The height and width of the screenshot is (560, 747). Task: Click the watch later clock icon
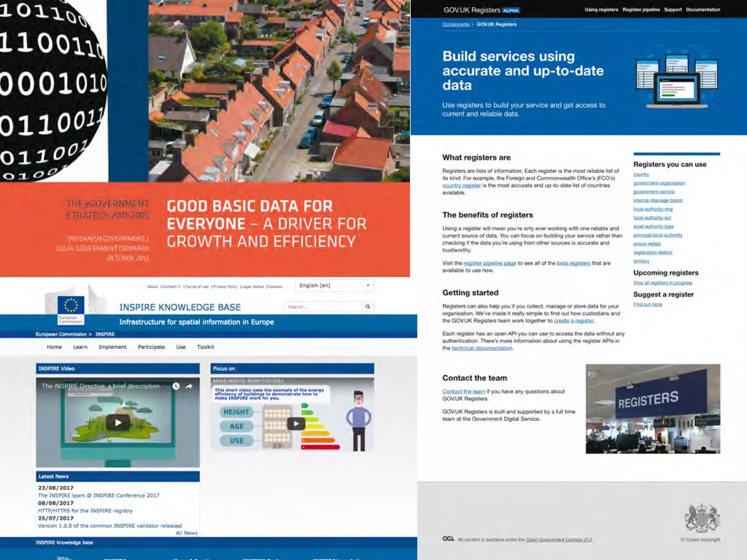[176, 386]
